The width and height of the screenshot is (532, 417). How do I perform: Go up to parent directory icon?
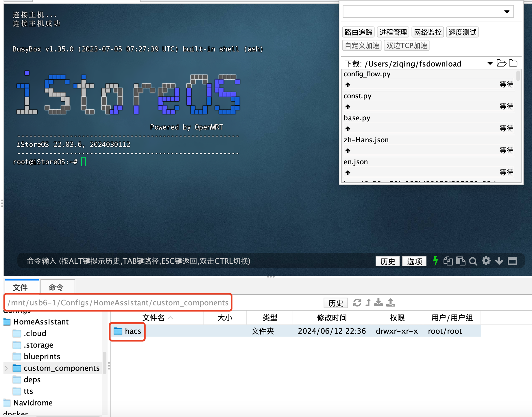tap(368, 302)
